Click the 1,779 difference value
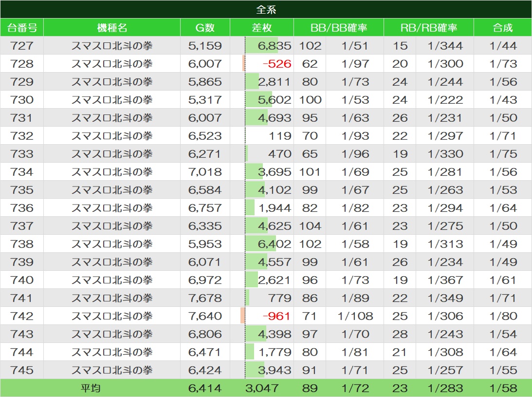This screenshot has height=397, width=532. pos(275,352)
